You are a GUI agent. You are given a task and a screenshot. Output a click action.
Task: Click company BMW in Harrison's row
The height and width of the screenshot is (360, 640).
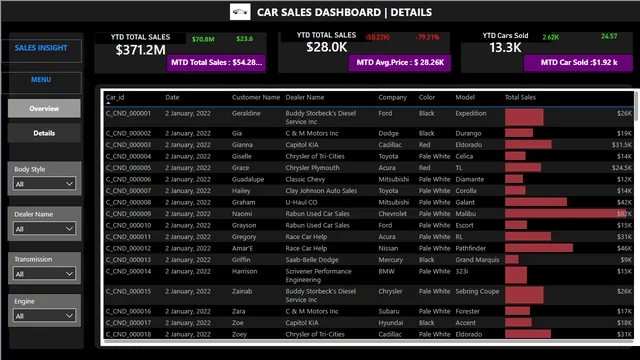tap(386, 271)
